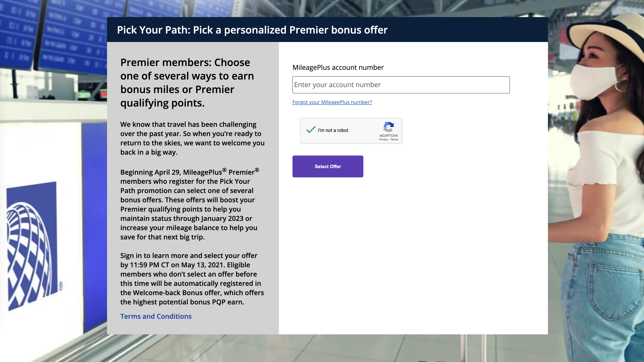Click the Pick Your Path header title
This screenshot has height=362, width=644.
(x=252, y=30)
